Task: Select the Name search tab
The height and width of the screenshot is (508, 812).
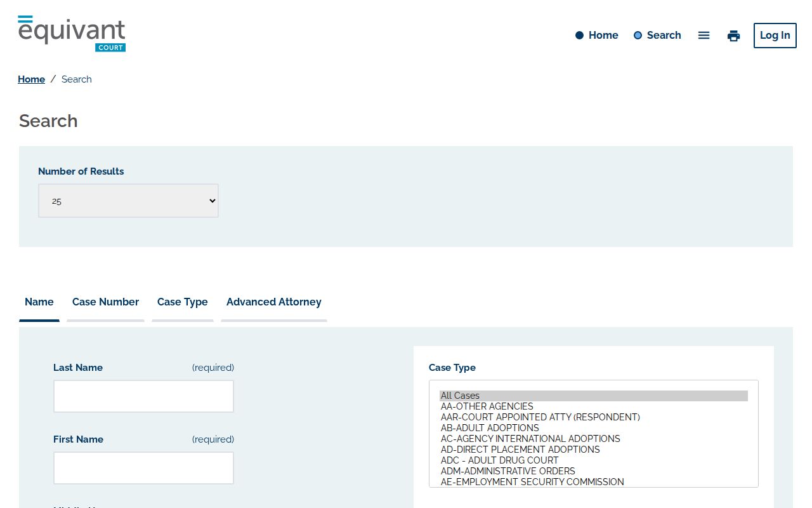Action: click(x=39, y=302)
